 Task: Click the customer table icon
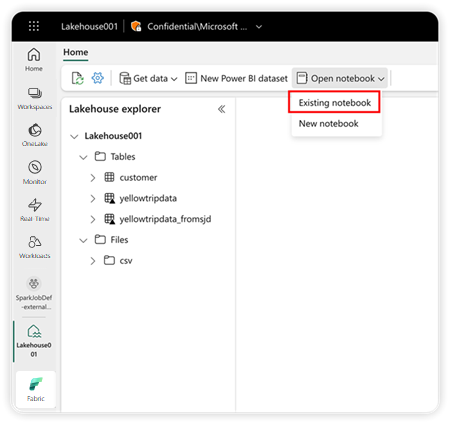tap(109, 177)
